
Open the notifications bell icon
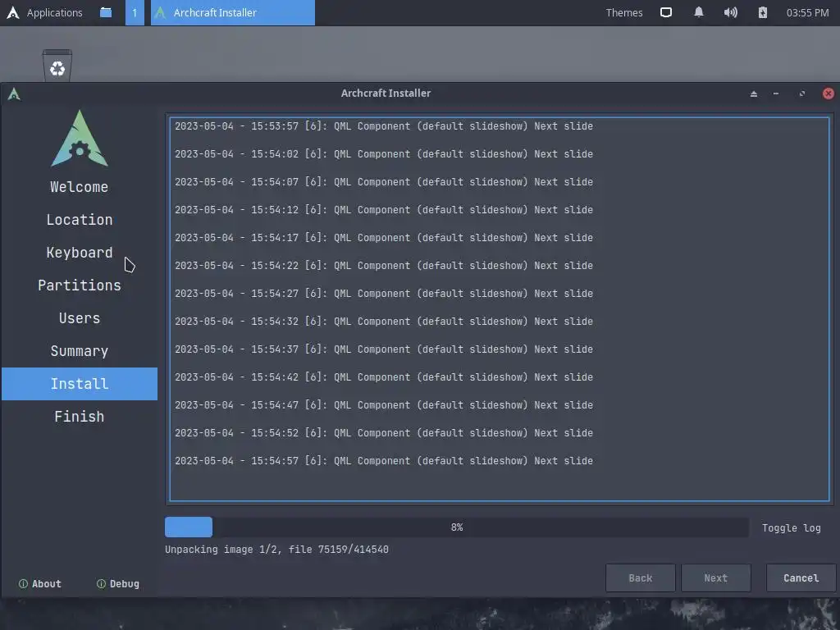(x=699, y=12)
